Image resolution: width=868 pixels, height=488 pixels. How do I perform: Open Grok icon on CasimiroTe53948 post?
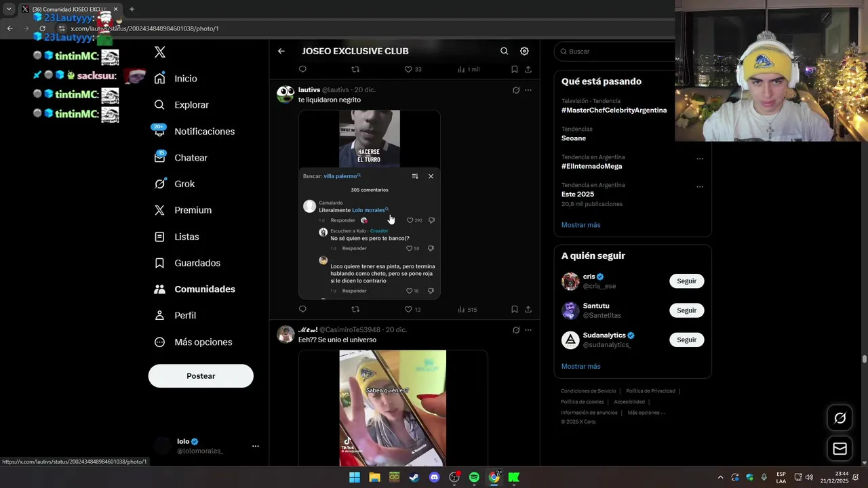(x=516, y=330)
